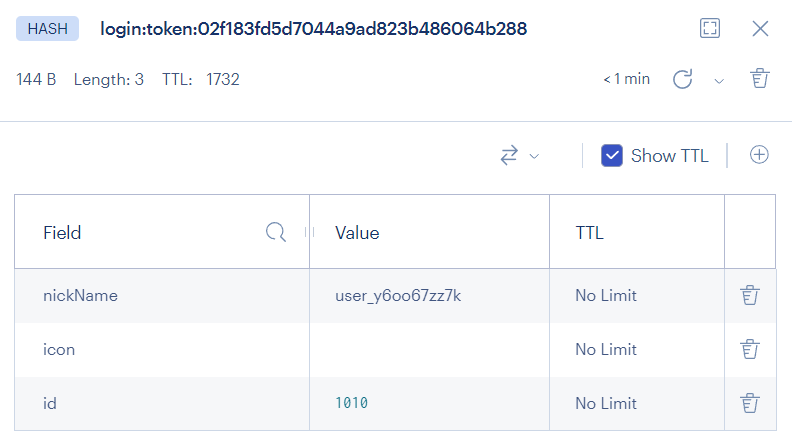Click No Limit TTL for nickName
Image resolution: width=792 pixels, height=445 pixels.
coord(606,295)
